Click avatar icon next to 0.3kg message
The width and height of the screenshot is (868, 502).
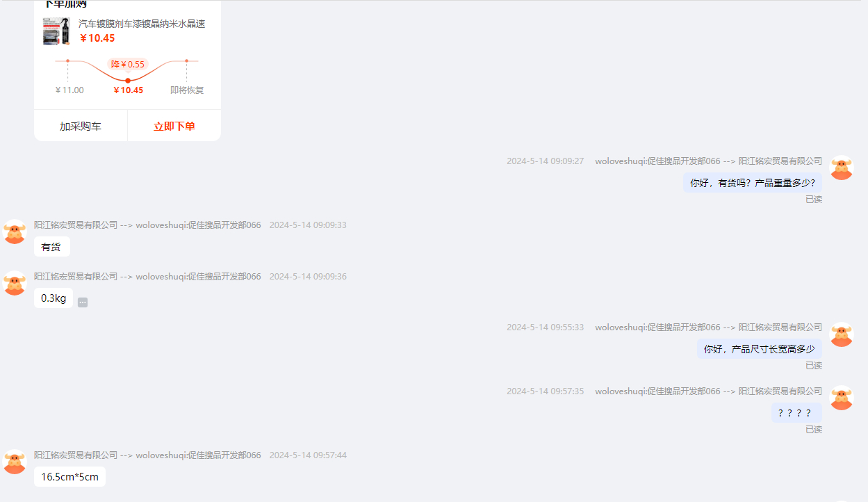click(15, 283)
